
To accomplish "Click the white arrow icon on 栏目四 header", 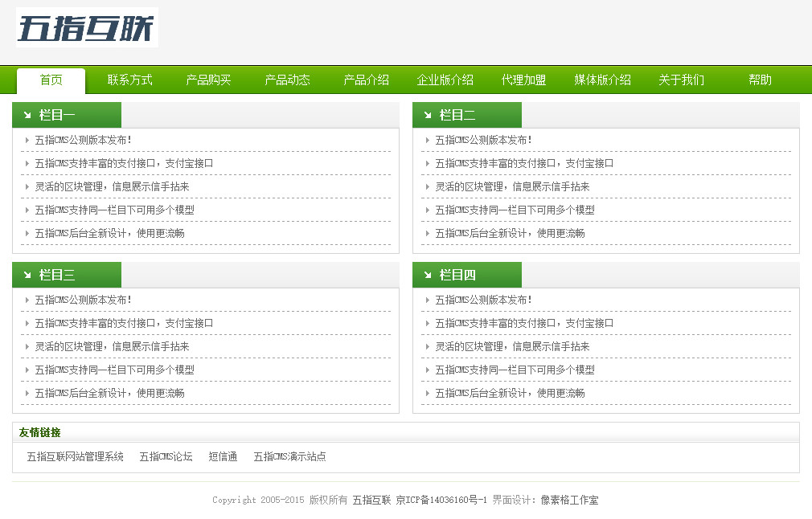I will pos(425,275).
